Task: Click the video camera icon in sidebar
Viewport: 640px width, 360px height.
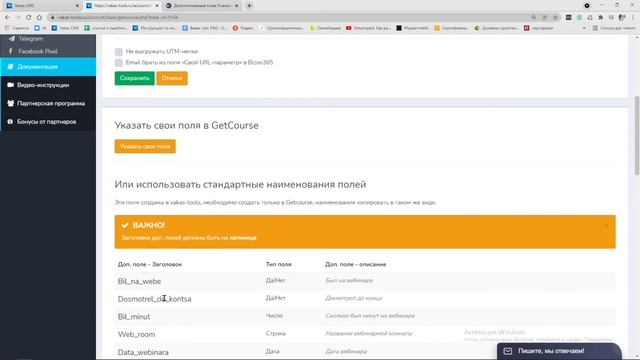Action: pyautogui.click(x=11, y=85)
